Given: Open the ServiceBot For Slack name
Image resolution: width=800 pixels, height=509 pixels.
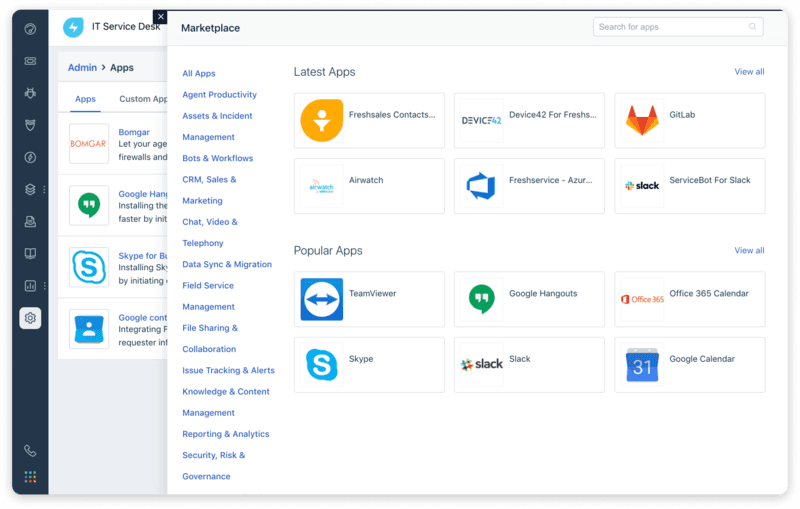Looking at the screenshot, I should [710, 180].
